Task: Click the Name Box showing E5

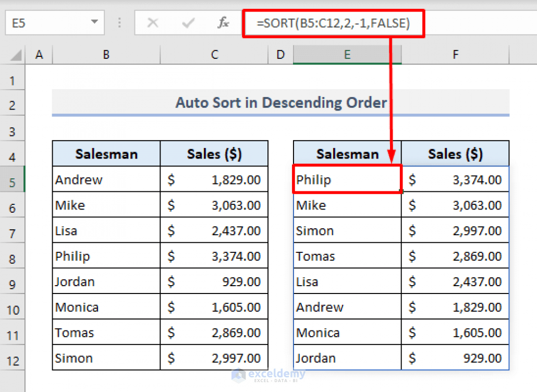Action: click(x=47, y=23)
